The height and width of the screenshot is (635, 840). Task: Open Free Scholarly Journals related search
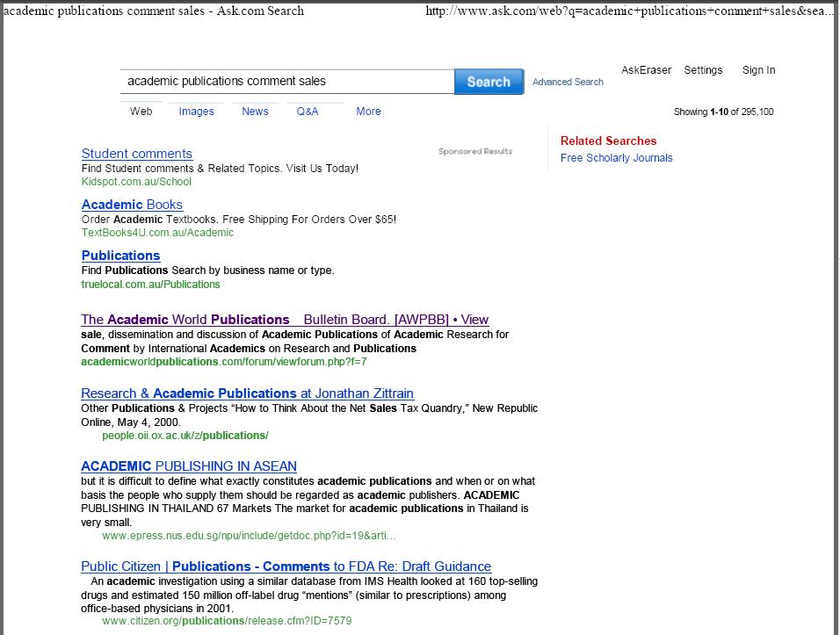tap(616, 158)
